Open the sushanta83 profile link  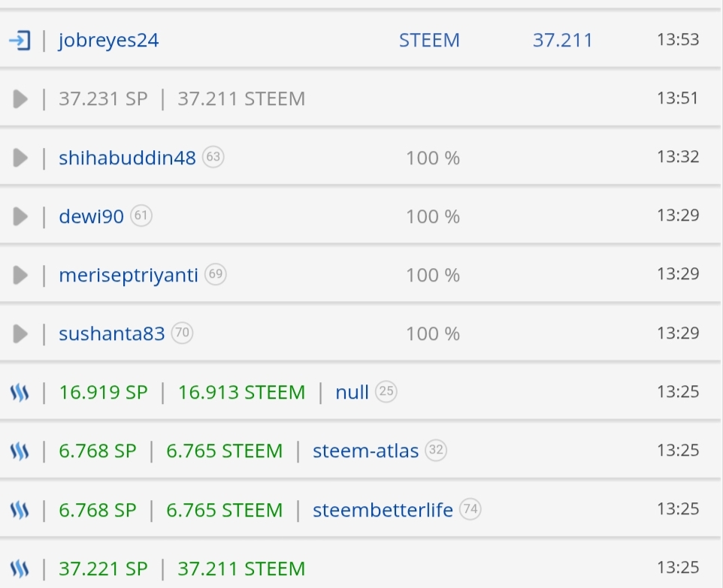pyautogui.click(x=111, y=333)
